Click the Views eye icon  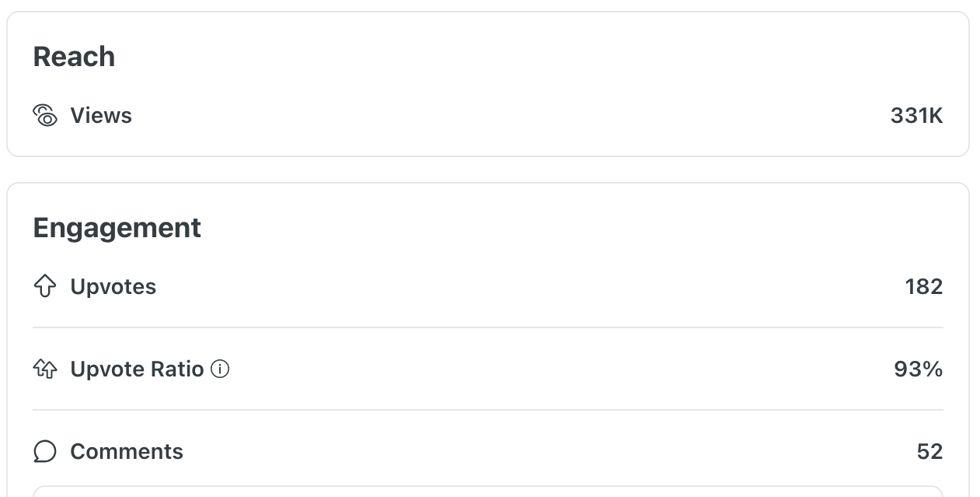point(45,116)
